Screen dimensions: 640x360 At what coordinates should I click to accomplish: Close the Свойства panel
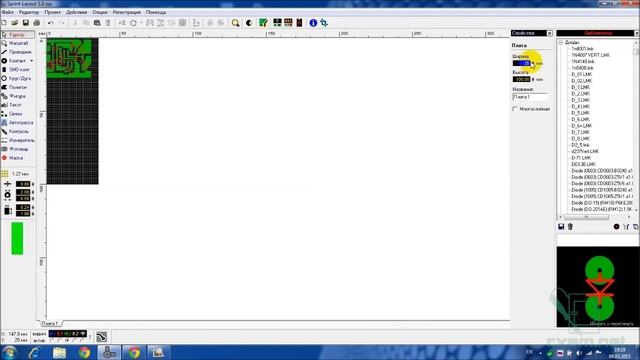549,33
